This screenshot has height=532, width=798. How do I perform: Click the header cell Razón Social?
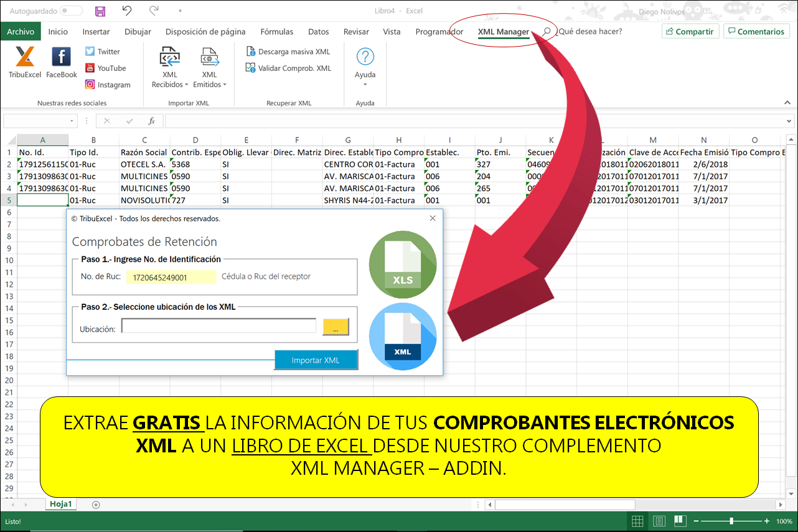coord(144,152)
